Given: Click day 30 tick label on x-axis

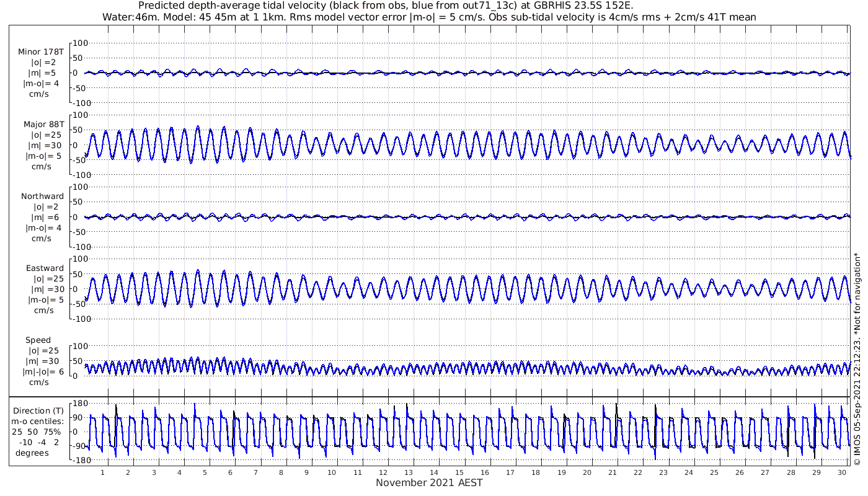Looking at the screenshot, I should [842, 472].
